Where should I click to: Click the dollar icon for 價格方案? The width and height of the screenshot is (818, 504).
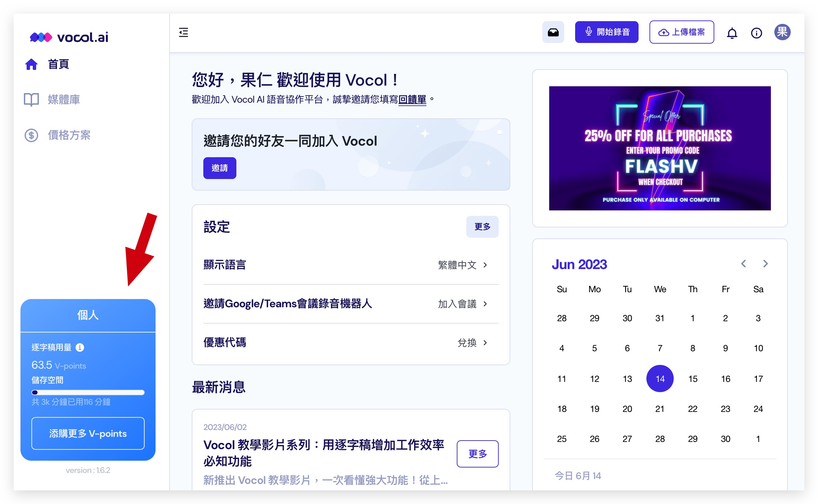point(31,135)
